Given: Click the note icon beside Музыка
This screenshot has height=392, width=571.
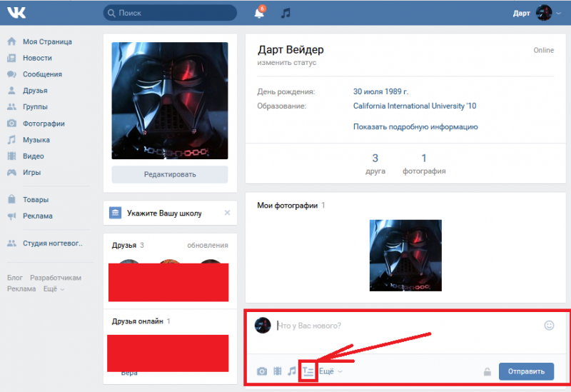Looking at the screenshot, I should pyautogui.click(x=11, y=139).
